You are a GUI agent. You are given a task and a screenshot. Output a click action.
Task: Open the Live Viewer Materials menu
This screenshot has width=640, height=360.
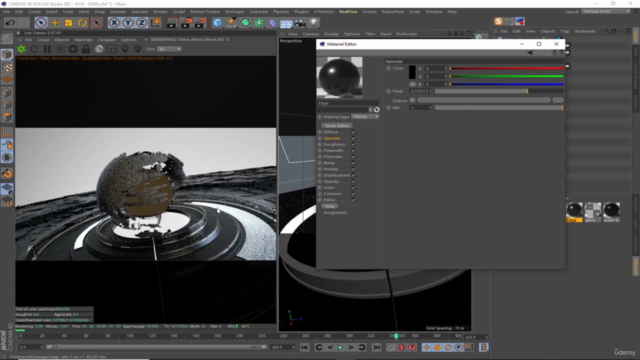coord(83,40)
